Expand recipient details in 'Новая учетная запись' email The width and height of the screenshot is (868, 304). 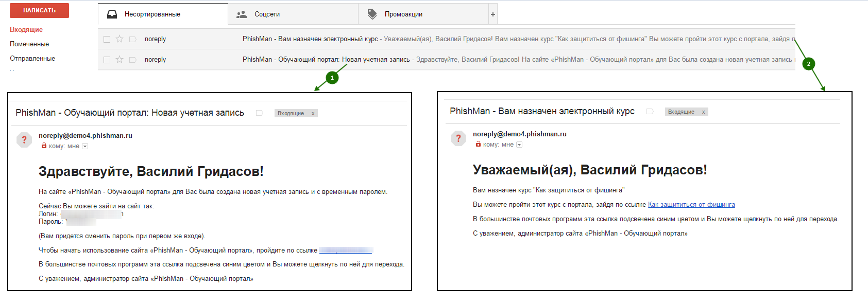coord(85,147)
